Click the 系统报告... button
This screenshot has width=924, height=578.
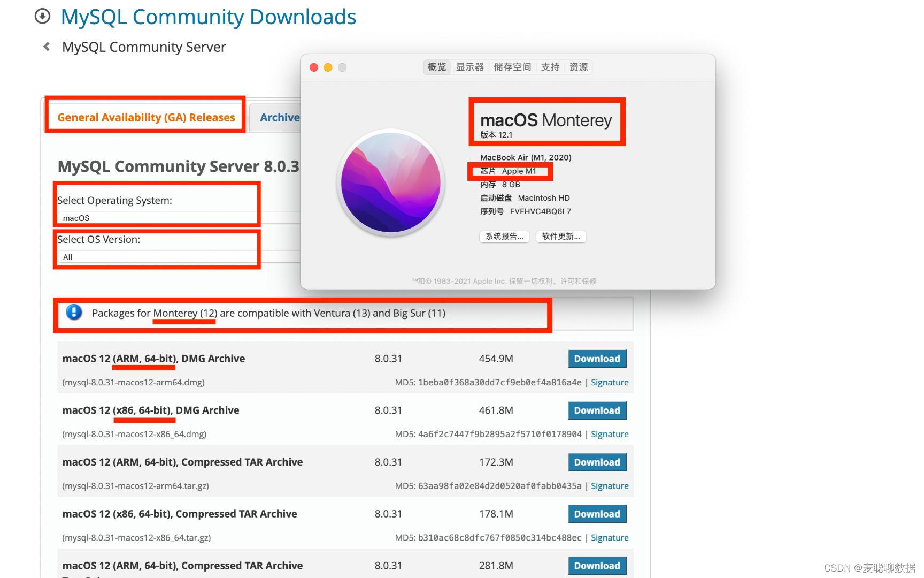(504, 237)
